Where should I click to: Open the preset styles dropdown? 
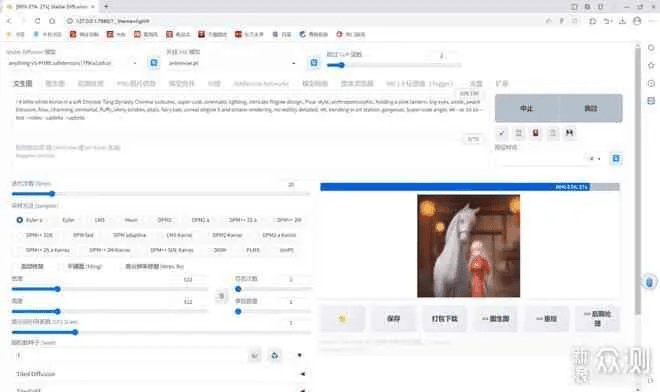(x=550, y=159)
